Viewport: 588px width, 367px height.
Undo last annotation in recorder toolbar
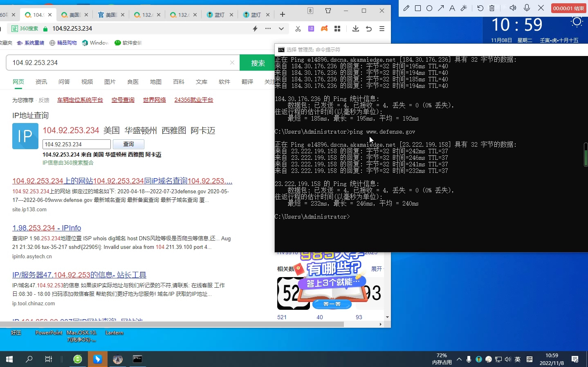[480, 8]
